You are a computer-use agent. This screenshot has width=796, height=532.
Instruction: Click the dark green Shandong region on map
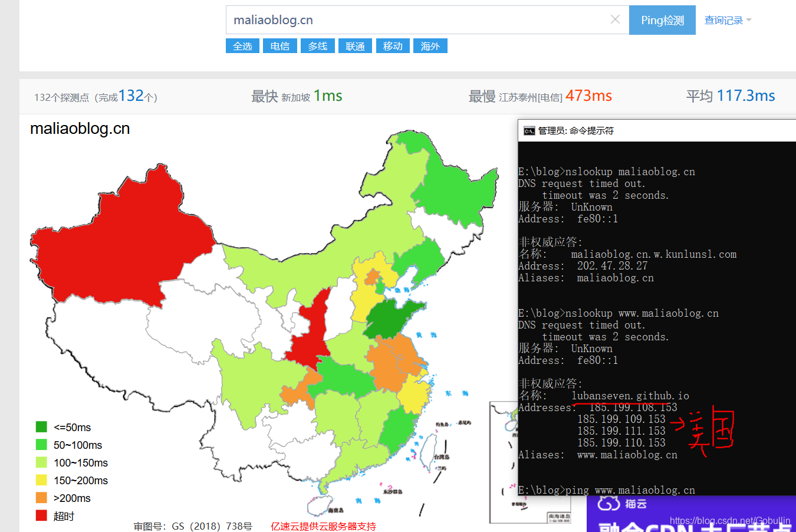(390, 318)
